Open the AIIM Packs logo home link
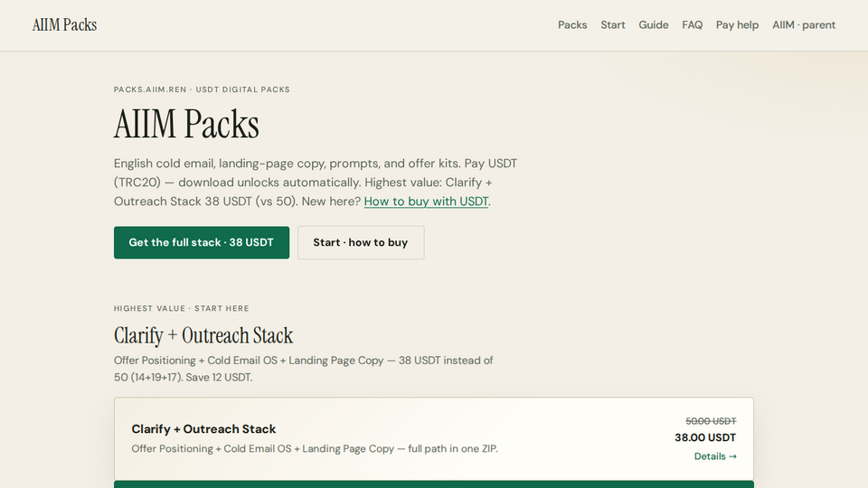The width and height of the screenshot is (868, 488). [64, 25]
